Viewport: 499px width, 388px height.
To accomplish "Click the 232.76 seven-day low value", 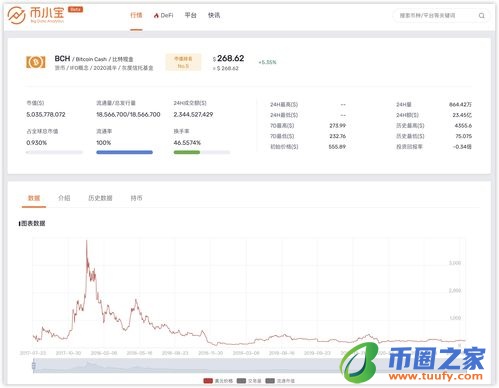I will [x=337, y=136].
